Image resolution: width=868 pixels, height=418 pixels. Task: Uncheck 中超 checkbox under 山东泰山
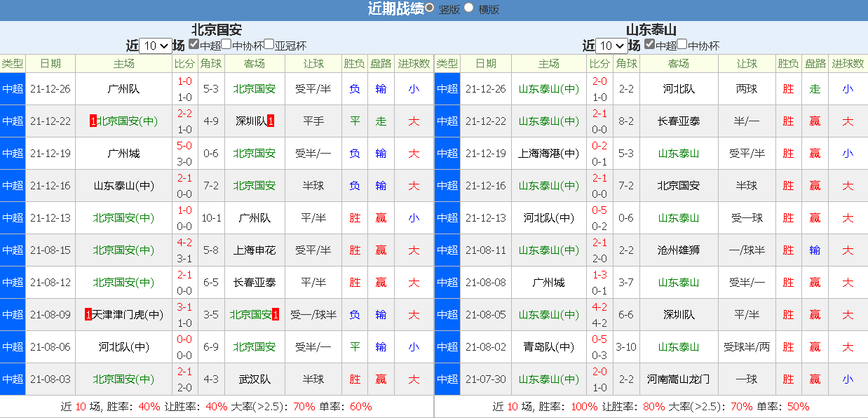pyautogui.click(x=650, y=44)
